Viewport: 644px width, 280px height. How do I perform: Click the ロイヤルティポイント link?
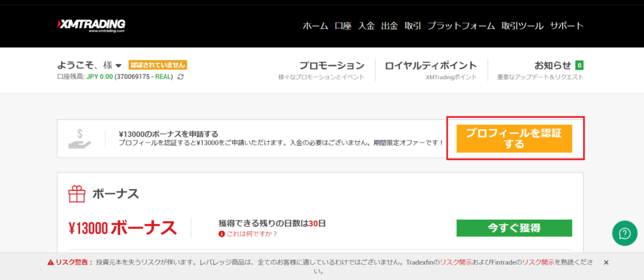[430, 65]
